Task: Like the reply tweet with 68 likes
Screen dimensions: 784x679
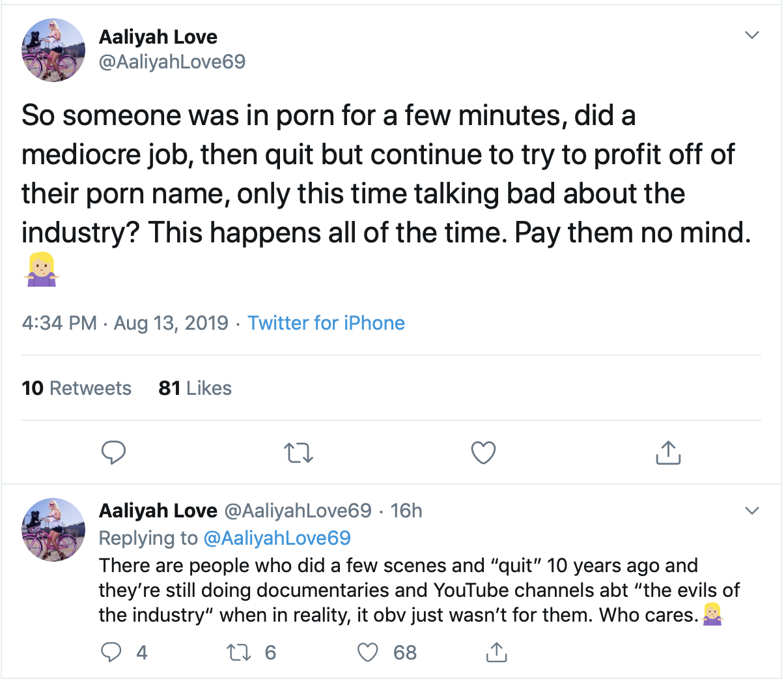Action: click(x=368, y=652)
